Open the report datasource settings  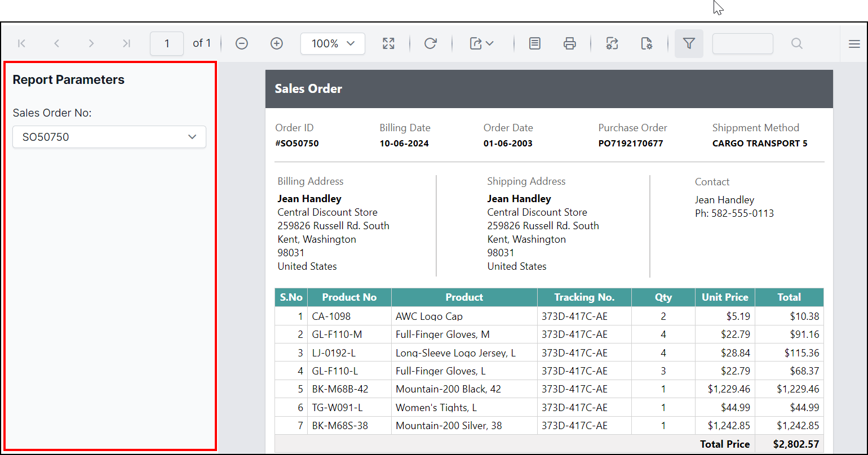612,43
